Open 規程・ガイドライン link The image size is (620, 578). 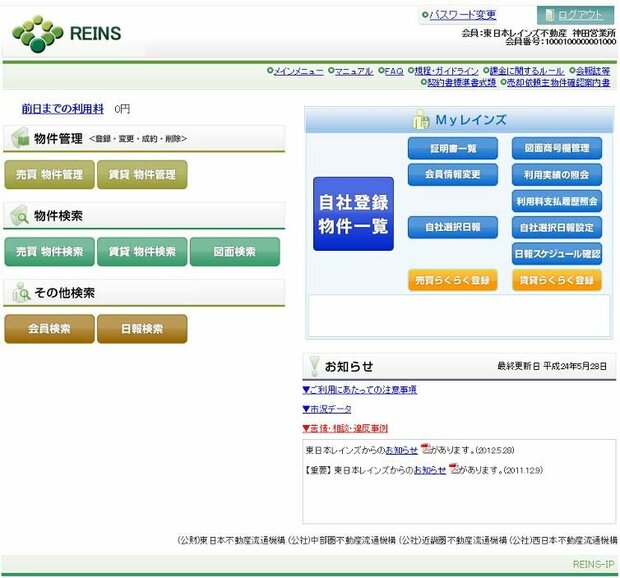click(x=446, y=71)
